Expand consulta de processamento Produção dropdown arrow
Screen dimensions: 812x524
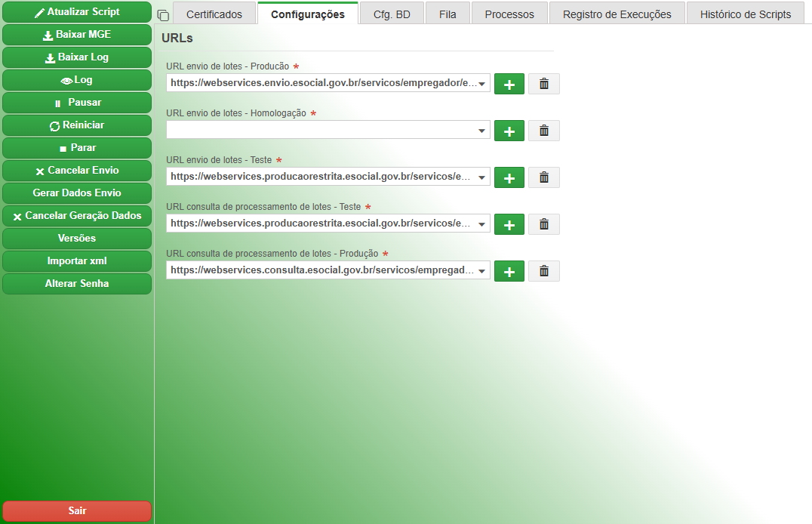(481, 271)
